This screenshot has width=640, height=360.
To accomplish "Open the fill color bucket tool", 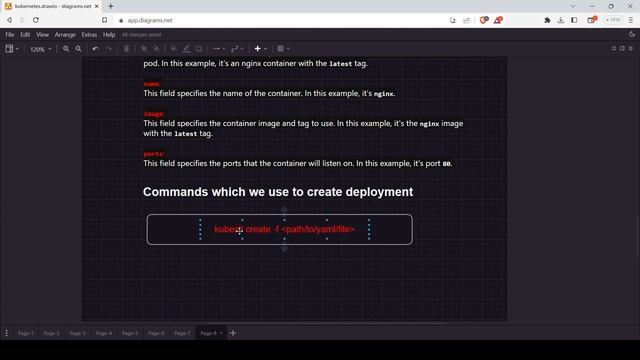I will 173,49.
